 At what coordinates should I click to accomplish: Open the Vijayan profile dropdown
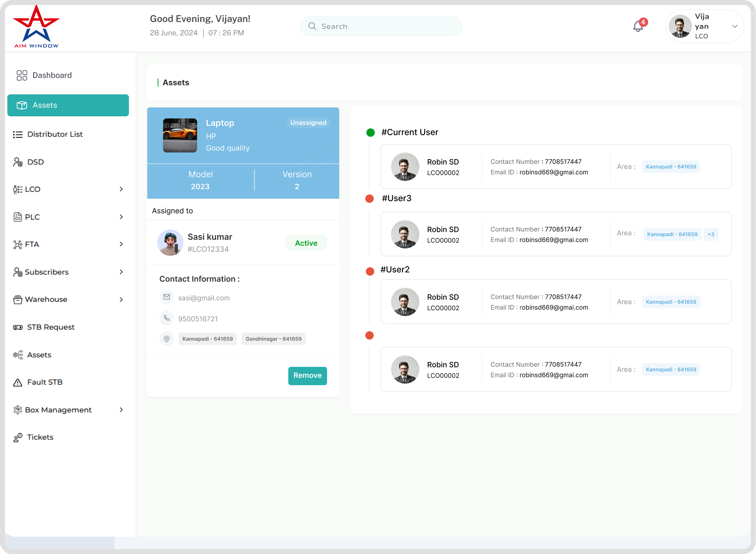pos(734,26)
